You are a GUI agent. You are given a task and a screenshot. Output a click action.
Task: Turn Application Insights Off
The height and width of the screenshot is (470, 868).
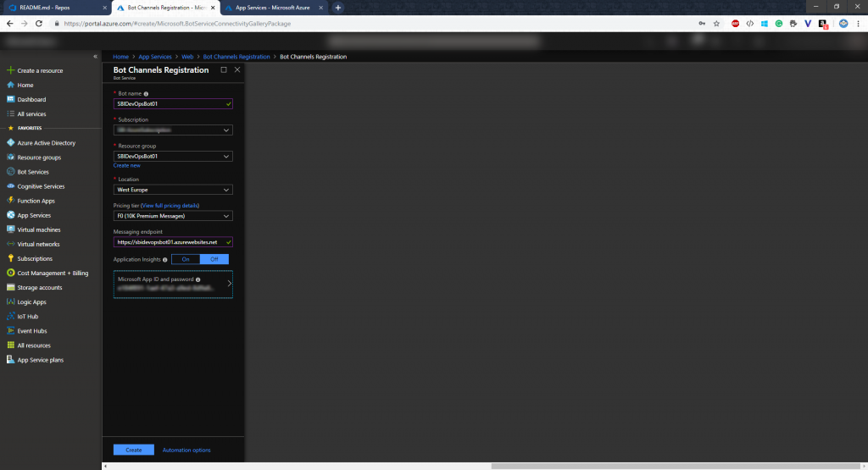pyautogui.click(x=214, y=259)
